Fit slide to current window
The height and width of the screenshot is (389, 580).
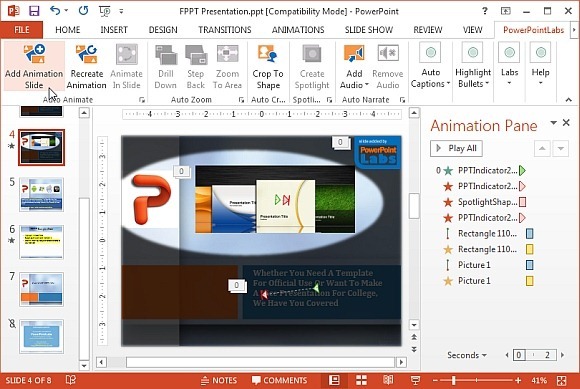[x=562, y=380]
